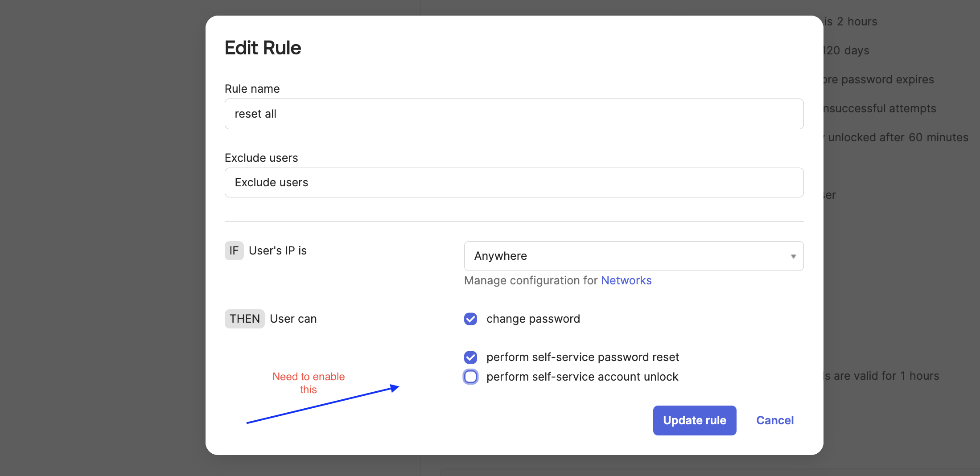
Task: Click the Edit Rule dialog heading
Action: (x=263, y=47)
